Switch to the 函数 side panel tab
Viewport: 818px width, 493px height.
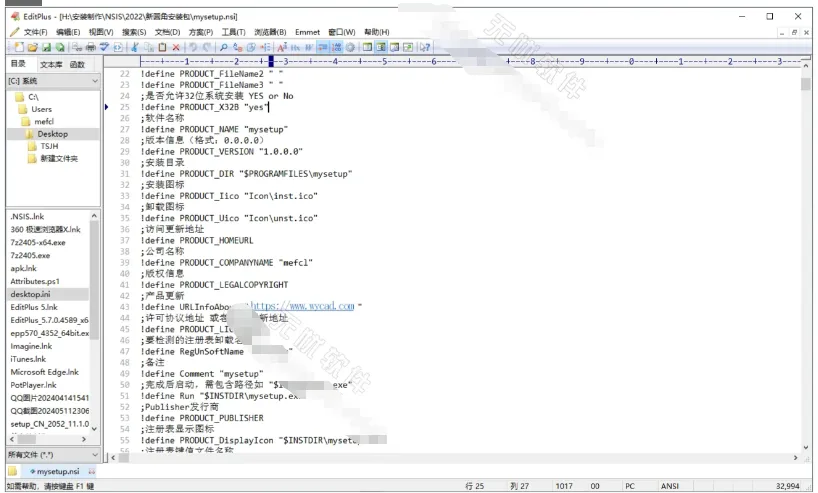click(77, 65)
